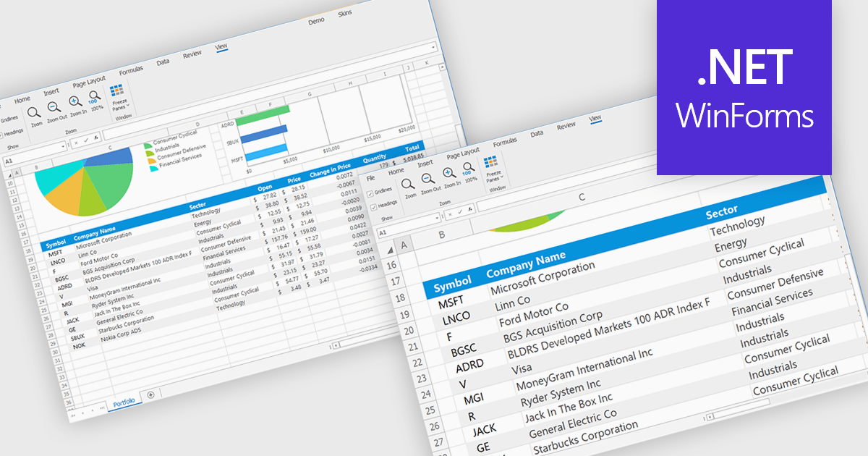868x456 pixels.
Task: Click Freeze Panes icon in the back window
Action: coord(117,90)
